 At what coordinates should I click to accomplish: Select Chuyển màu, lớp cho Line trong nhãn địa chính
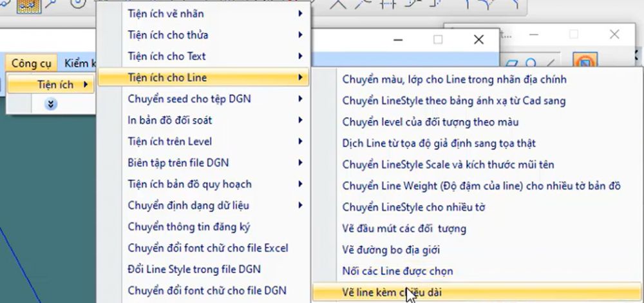coord(478,79)
